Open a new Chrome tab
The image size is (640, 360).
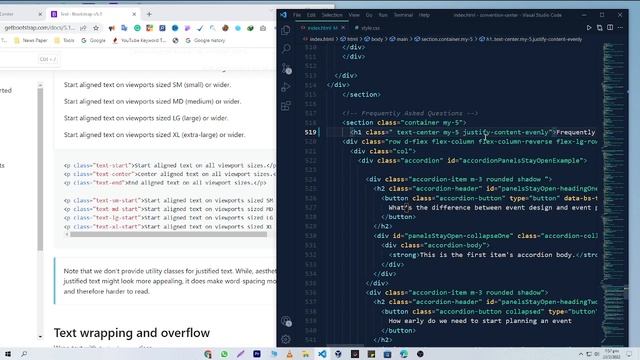coord(149,14)
